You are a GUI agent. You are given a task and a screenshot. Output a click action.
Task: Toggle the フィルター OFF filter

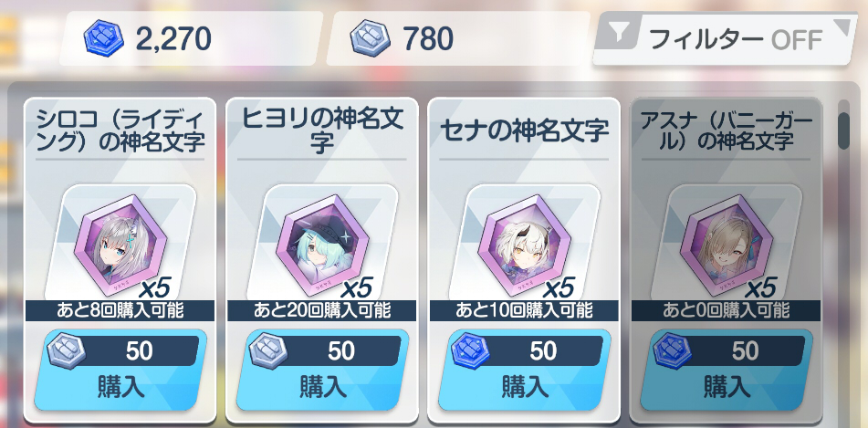coord(726,38)
